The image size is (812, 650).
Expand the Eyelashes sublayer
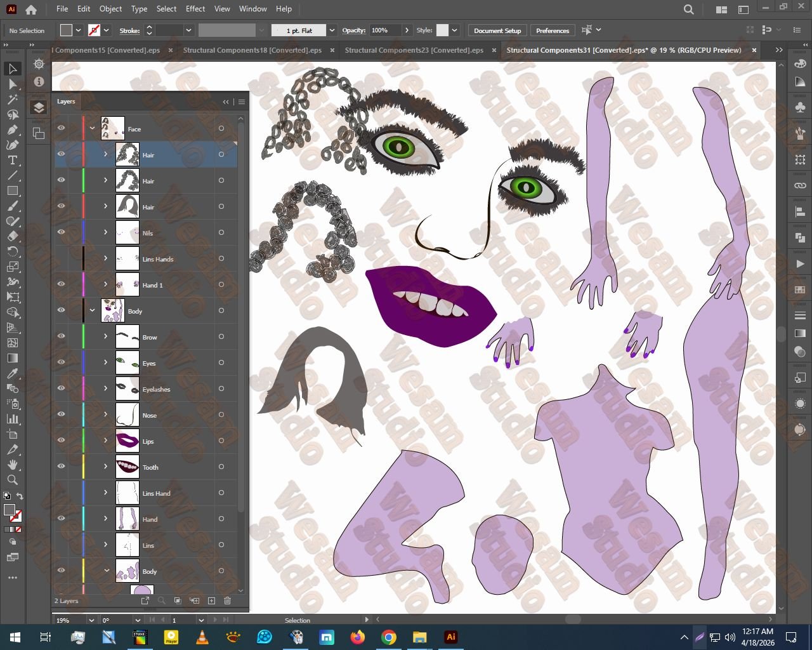click(106, 388)
